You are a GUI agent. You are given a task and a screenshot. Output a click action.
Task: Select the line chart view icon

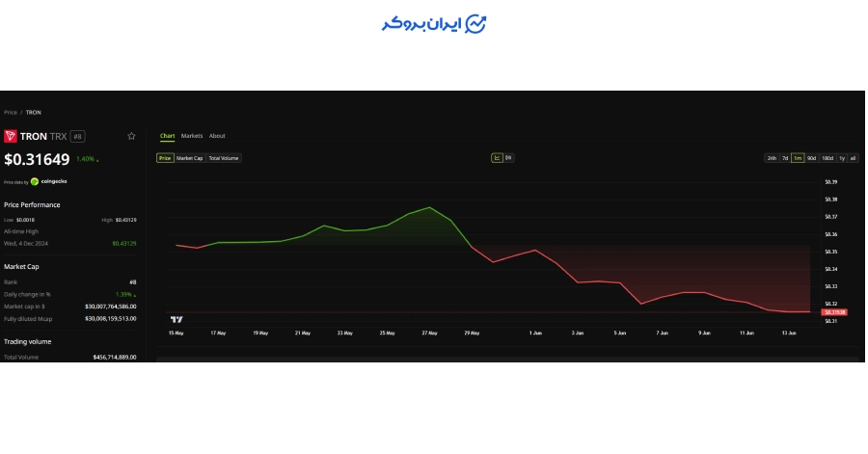(497, 158)
